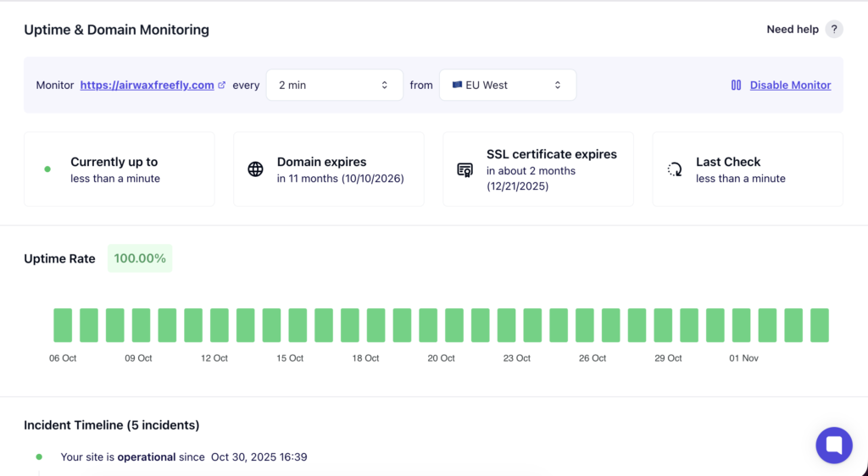Click the Uptime & Domain Monitoring heading
This screenshot has width=868, height=476.
(116, 30)
